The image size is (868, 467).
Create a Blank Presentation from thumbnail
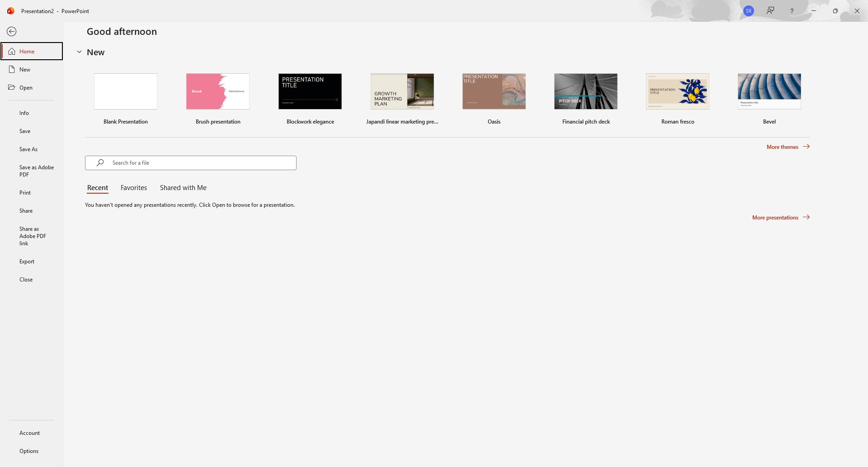[126, 91]
